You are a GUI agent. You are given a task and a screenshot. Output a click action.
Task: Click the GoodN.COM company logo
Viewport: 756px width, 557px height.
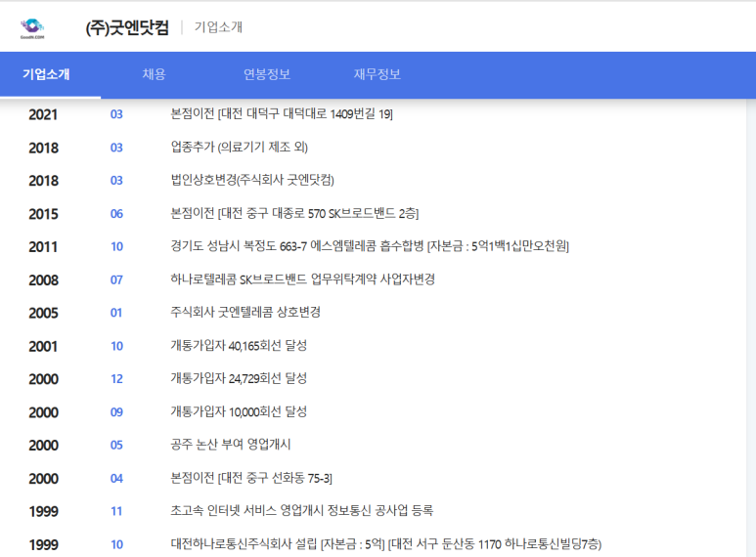tap(32, 29)
